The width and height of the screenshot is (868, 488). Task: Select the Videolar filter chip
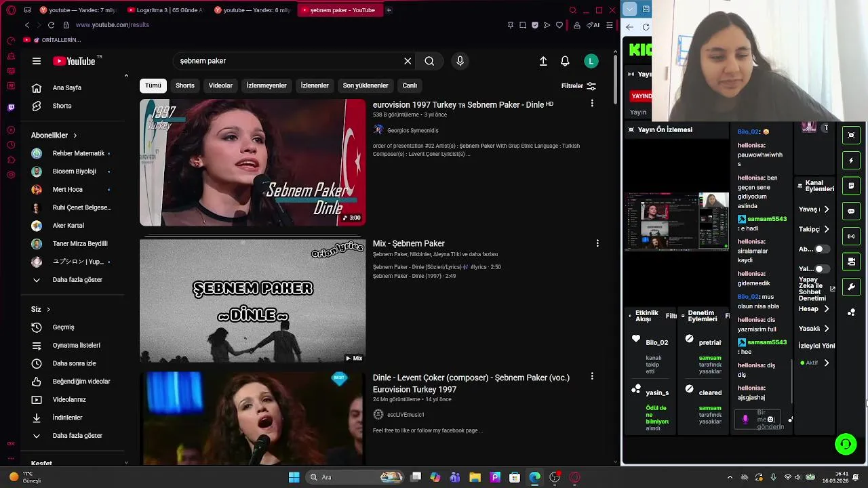(220, 85)
